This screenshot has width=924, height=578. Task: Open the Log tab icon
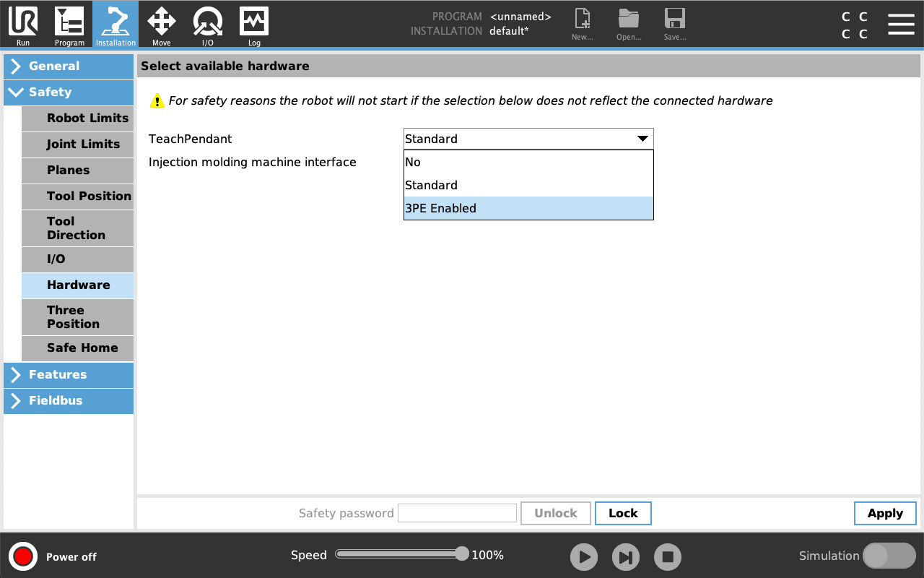pyautogui.click(x=254, y=23)
